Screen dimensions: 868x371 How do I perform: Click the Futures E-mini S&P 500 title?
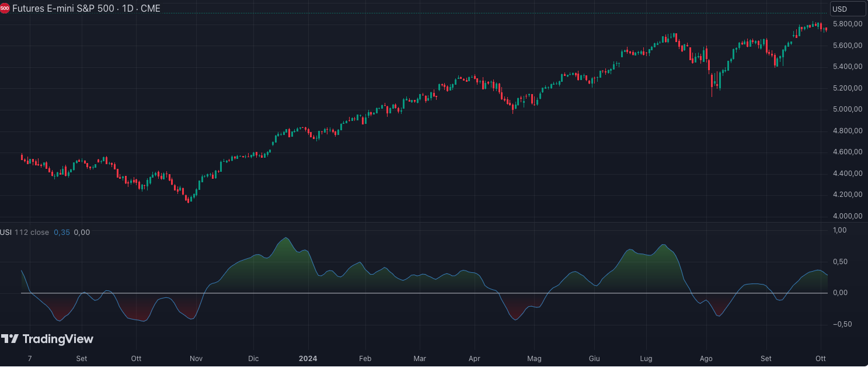tap(63, 9)
